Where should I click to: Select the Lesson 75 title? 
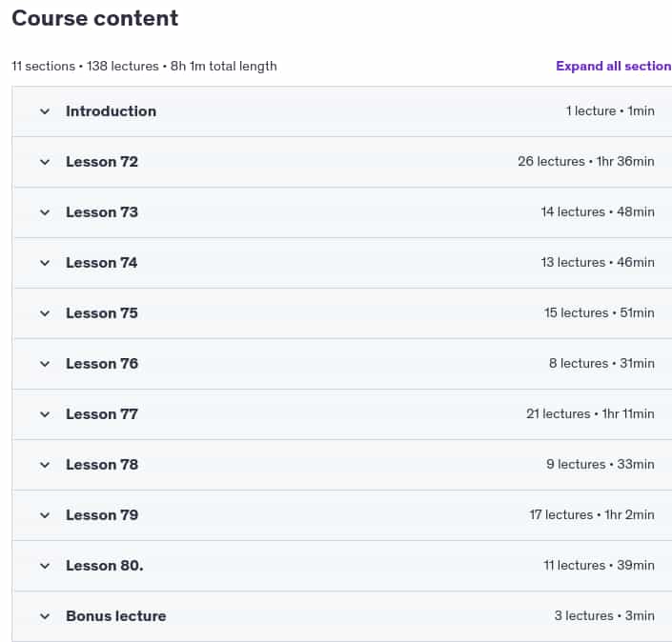[102, 313]
